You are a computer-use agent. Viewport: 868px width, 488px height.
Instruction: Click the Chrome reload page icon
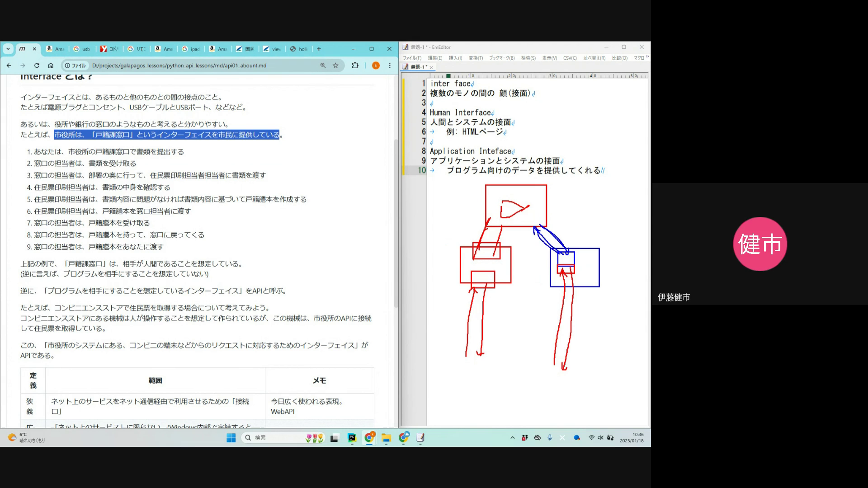(x=37, y=66)
